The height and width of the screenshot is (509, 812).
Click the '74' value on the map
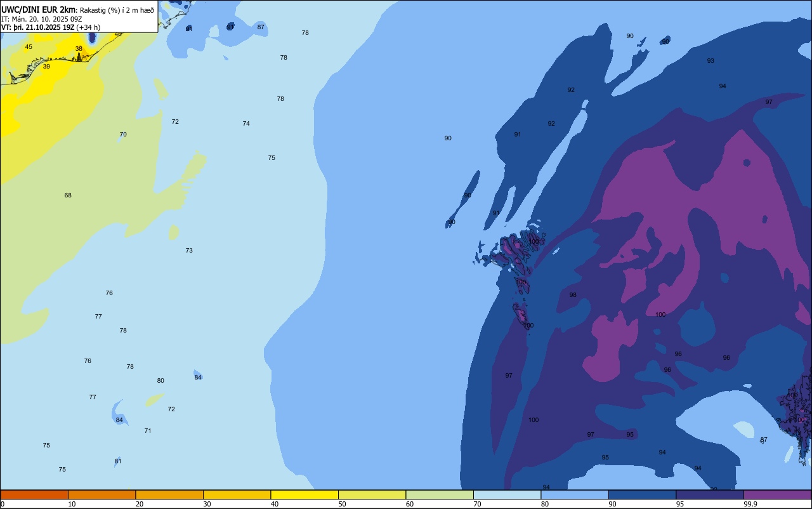point(246,124)
